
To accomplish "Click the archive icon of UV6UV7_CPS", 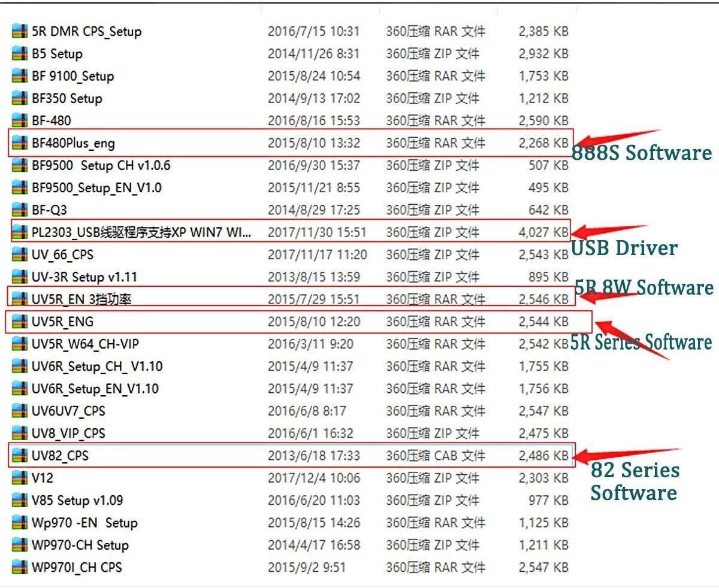I will pyautogui.click(x=20, y=411).
